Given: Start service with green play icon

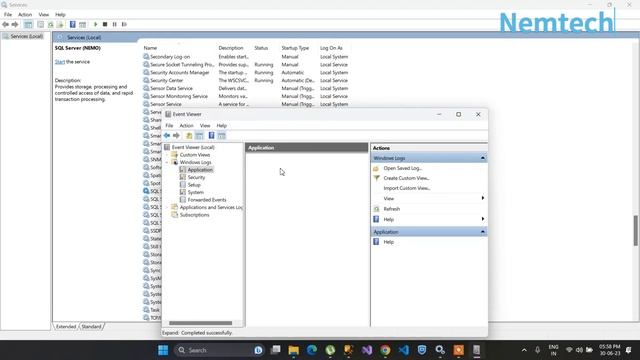Looking at the screenshot, I should [96, 24].
